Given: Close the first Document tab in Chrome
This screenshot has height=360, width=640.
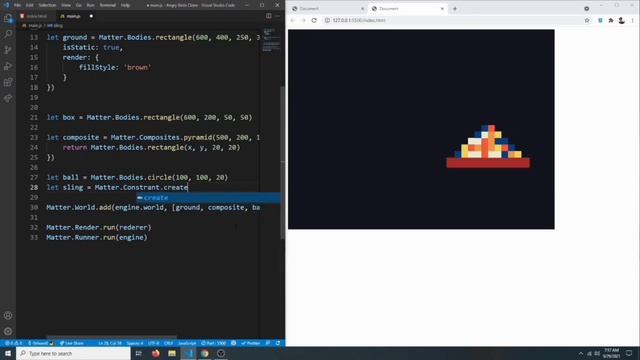Looking at the screenshot, I should (362, 9).
